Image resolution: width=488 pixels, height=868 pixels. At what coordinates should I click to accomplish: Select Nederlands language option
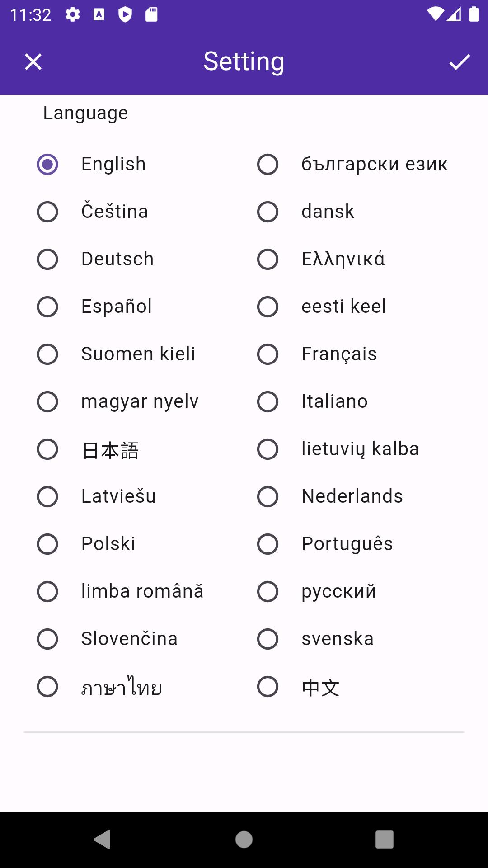(267, 496)
